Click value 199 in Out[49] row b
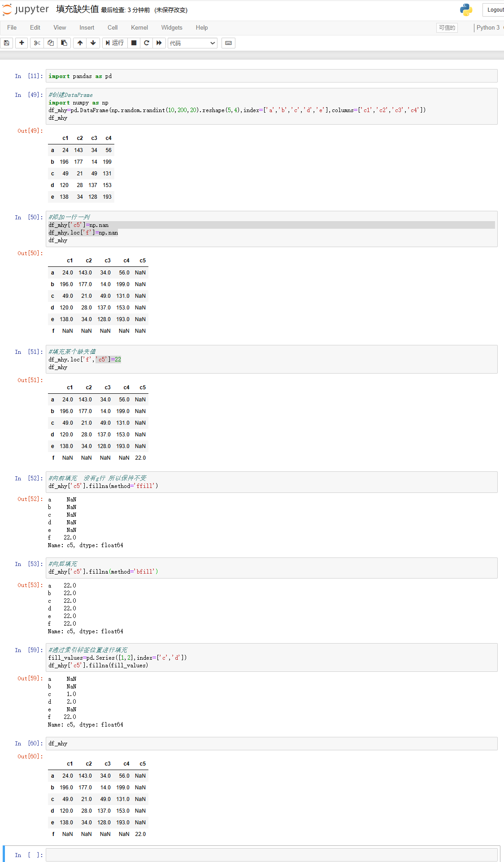This screenshot has height=862, width=504. tap(107, 162)
